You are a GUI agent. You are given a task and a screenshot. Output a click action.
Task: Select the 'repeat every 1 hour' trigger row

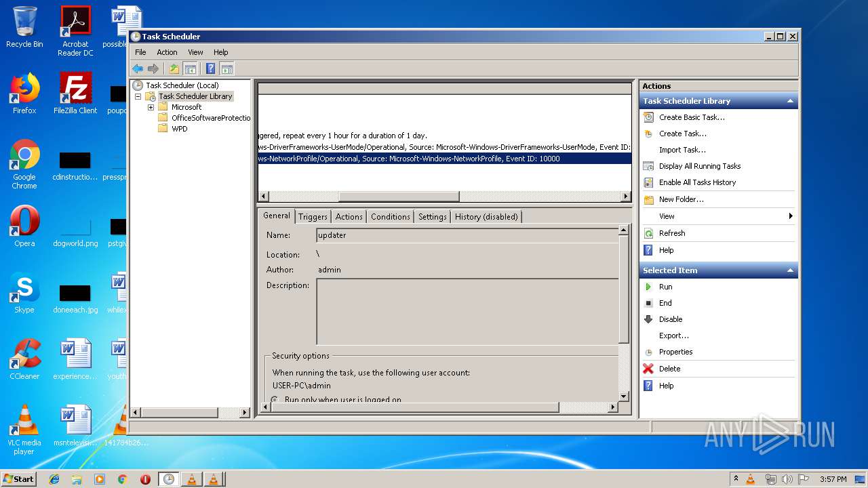(444, 136)
